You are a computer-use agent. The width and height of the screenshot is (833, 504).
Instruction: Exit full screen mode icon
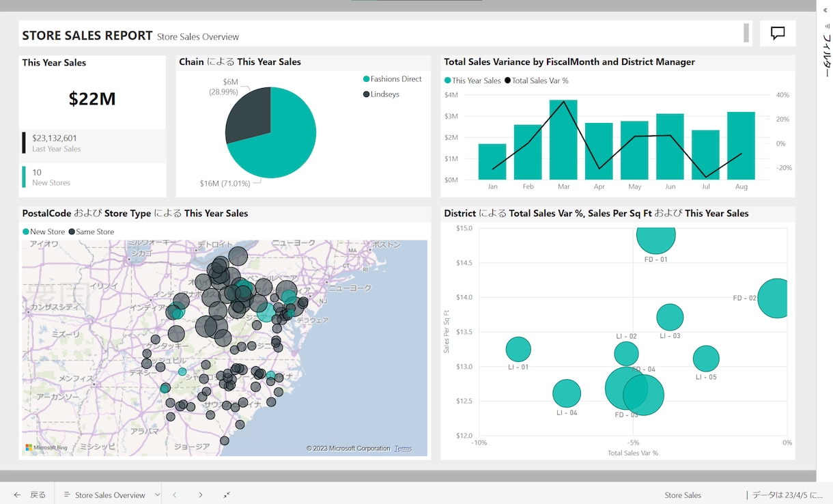click(227, 495)
